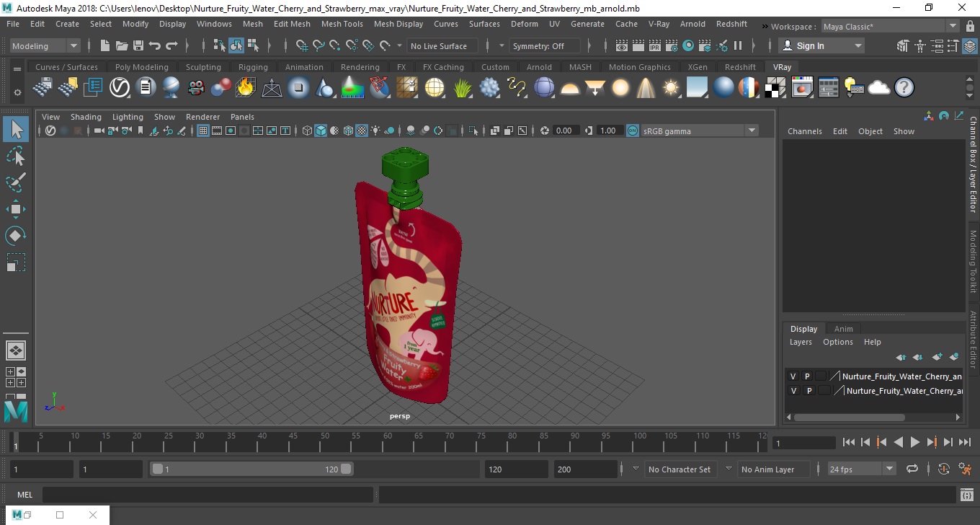Open Render Settings from the status line
The image size is (980, 525).
click(672, 45)
